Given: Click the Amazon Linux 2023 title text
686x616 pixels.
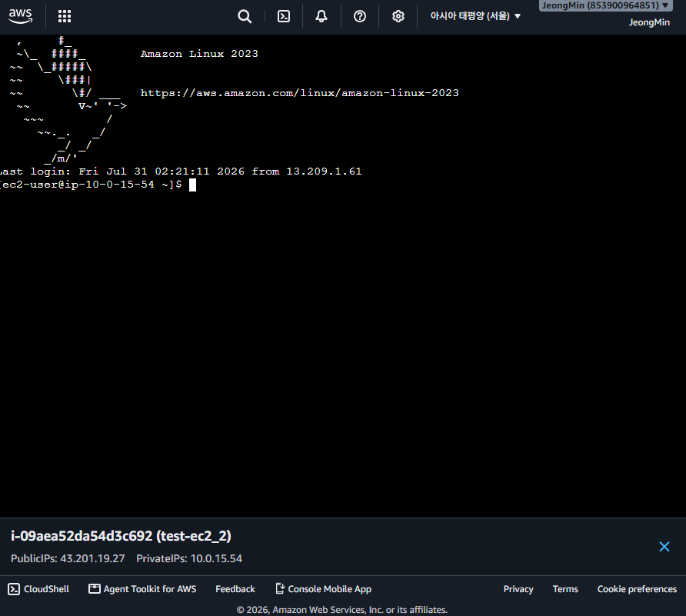Looking at the screenshot, I should [199, 54].
